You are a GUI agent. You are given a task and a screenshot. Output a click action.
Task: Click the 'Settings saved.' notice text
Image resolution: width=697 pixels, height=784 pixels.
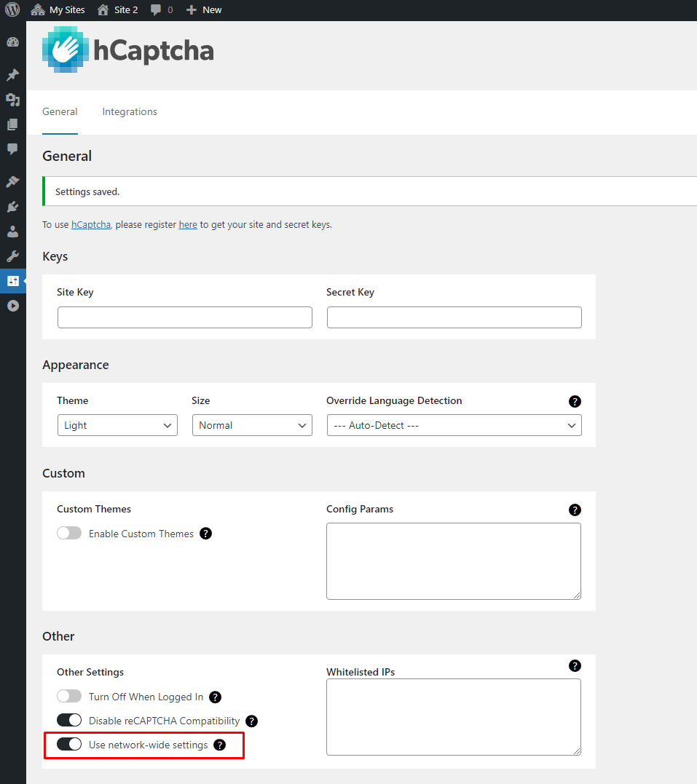tap(87, 192)
